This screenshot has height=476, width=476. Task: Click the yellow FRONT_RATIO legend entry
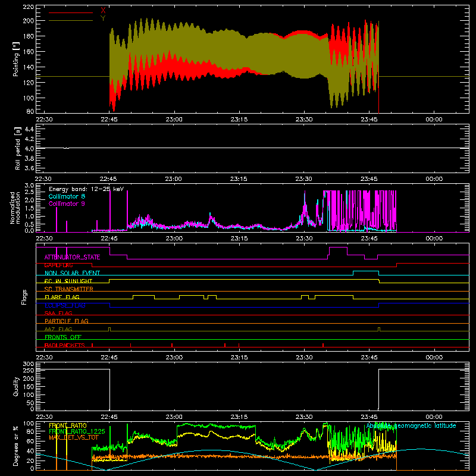[x=68, y=425]
